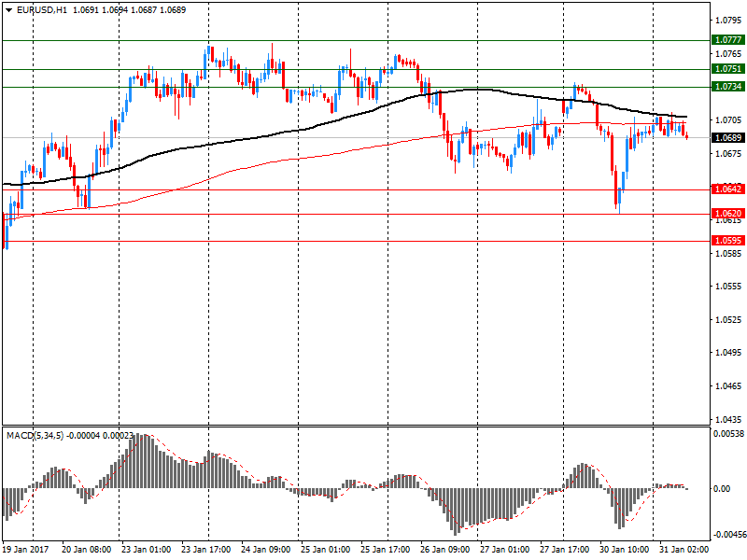
Task: Click the 23 Jan 17:00 time label
Action: point(205,549)
